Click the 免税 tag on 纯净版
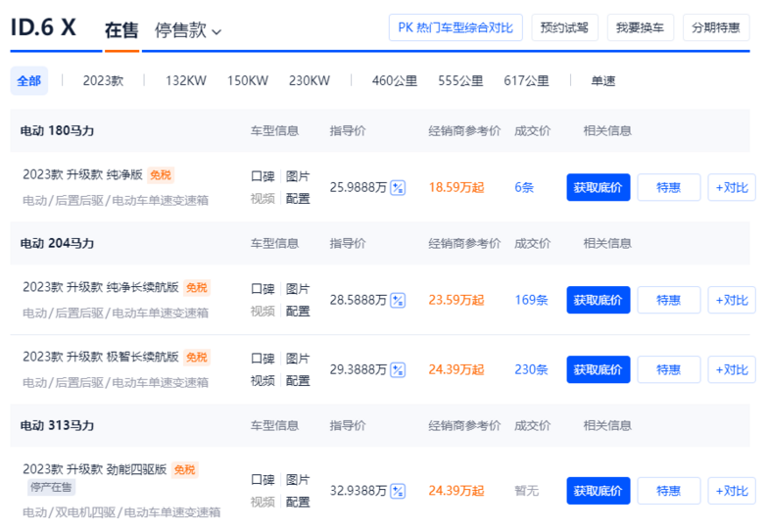 (161, 175)
